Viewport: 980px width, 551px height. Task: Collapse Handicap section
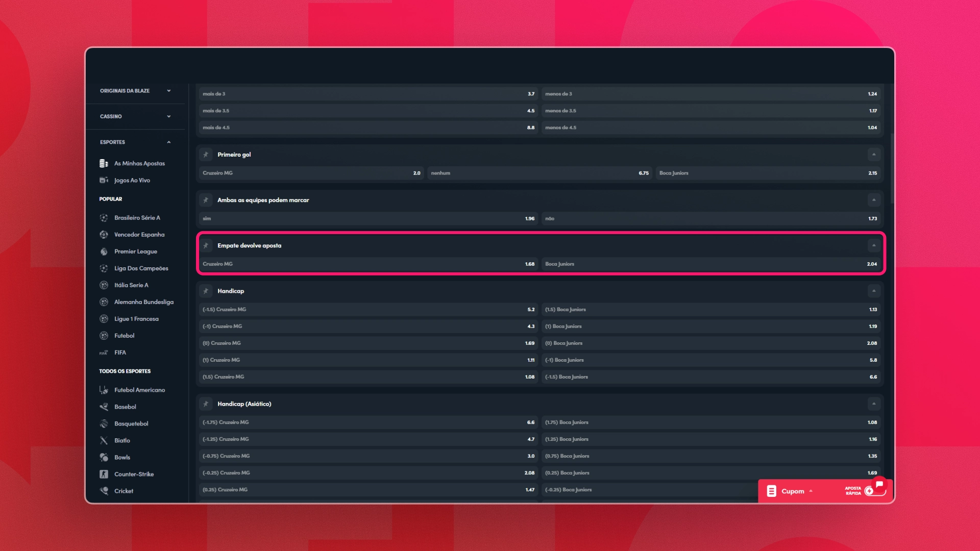click(x=873, y=291)
